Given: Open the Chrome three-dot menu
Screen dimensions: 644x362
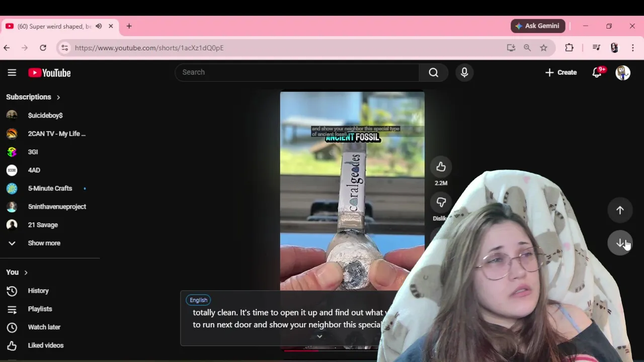Looking at the screenshot, I should pos(633,48).
